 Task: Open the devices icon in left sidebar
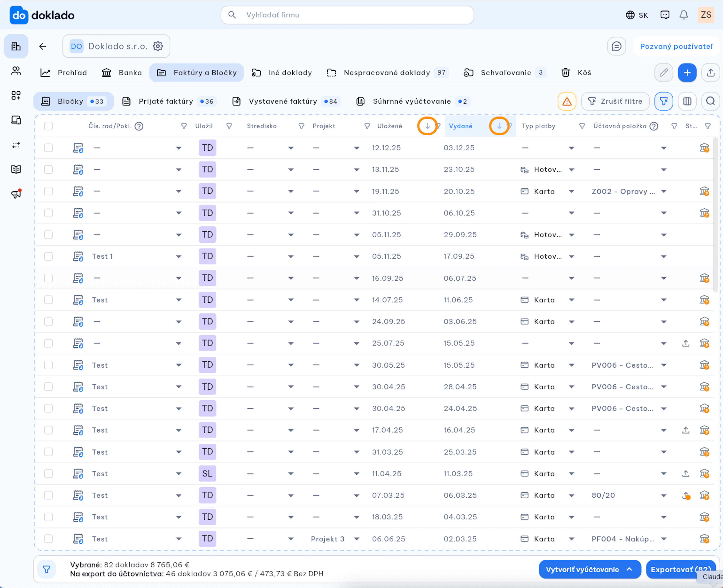[16, 120]
